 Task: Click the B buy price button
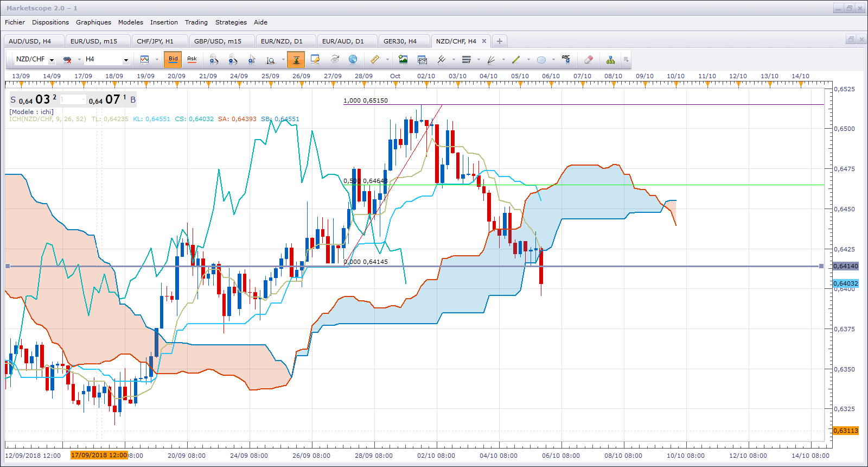(x=133, y=100)
